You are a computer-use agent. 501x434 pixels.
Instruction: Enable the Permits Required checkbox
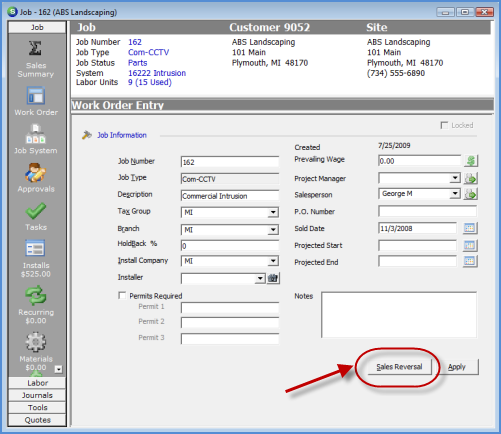(122, 296)
